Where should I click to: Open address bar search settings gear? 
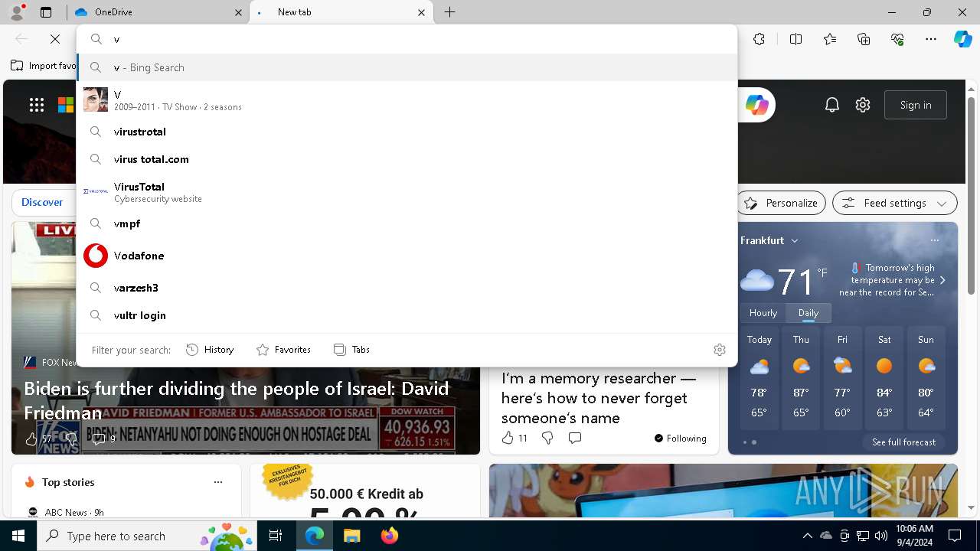click(719, 350)
